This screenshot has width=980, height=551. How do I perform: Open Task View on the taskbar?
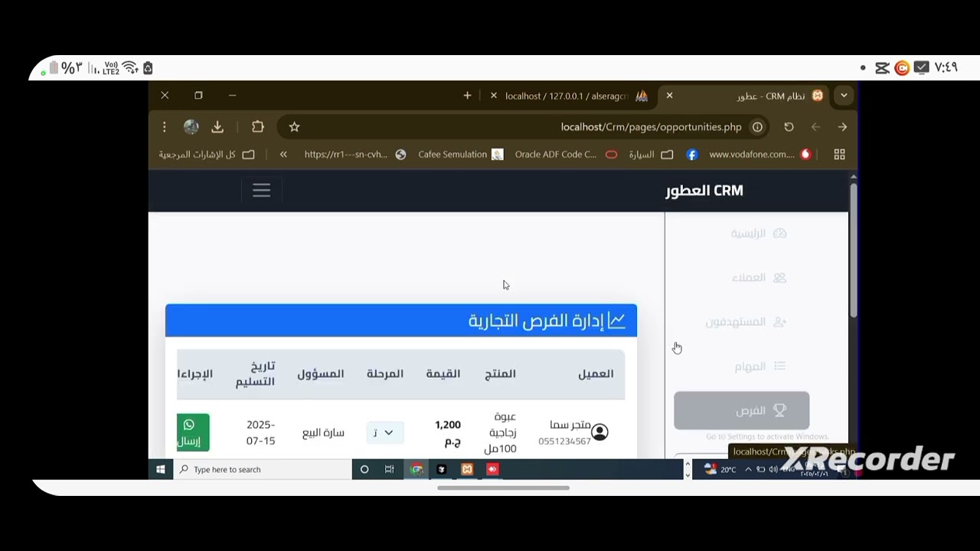pyautogui.click(x=389, y=469)
